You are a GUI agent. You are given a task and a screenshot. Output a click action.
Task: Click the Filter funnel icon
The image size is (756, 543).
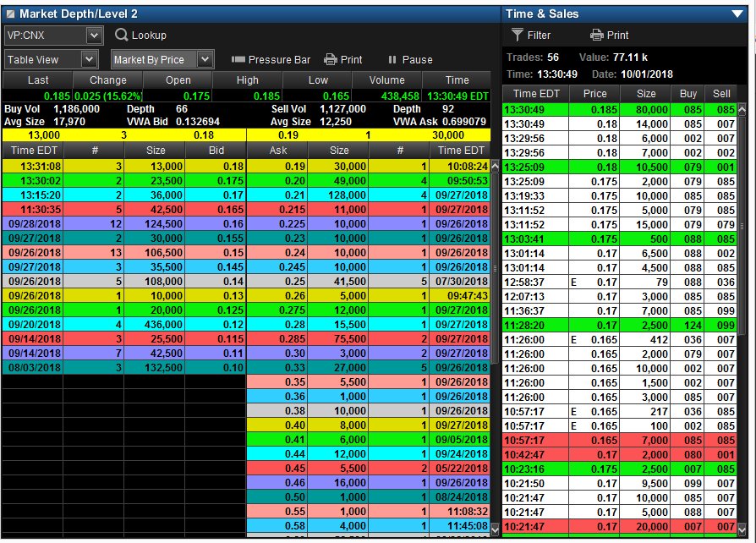tap(517, 35)
